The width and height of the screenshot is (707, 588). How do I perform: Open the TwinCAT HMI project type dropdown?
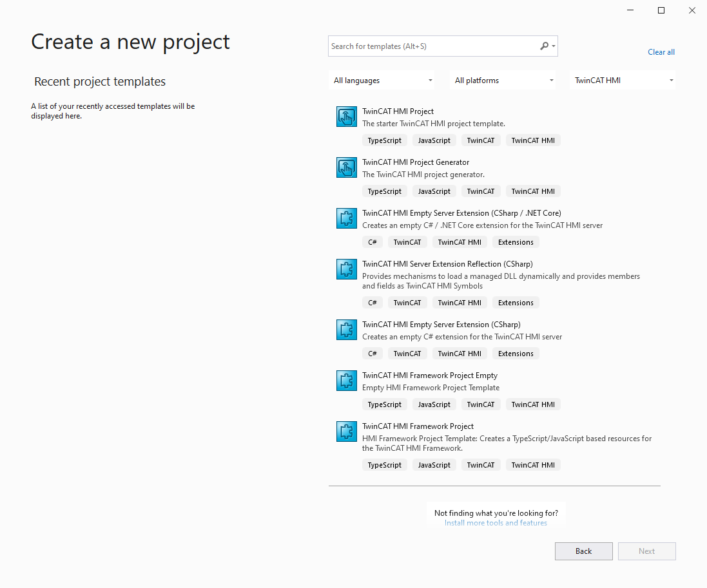click(623, 81)
